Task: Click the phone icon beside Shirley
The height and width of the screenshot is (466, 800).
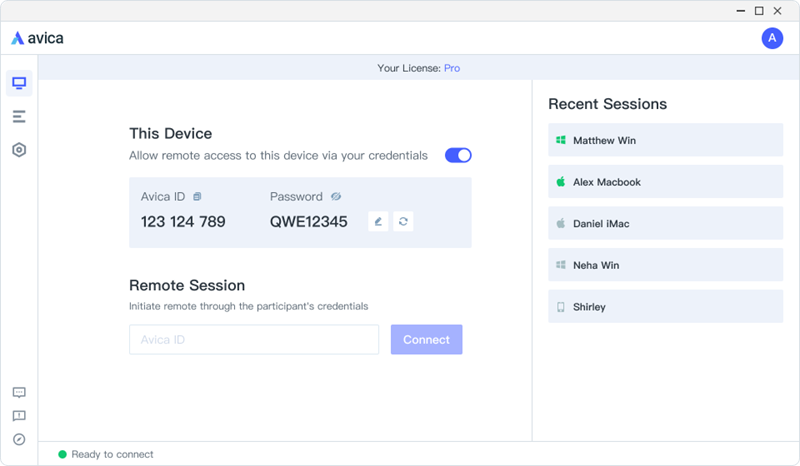Action: [x=561, y=307]
